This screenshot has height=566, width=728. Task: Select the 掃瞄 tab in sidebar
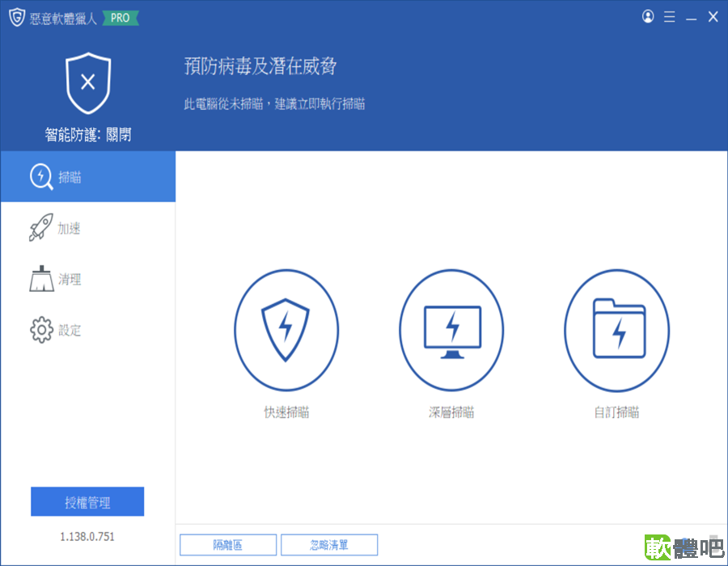pos(88,176)
